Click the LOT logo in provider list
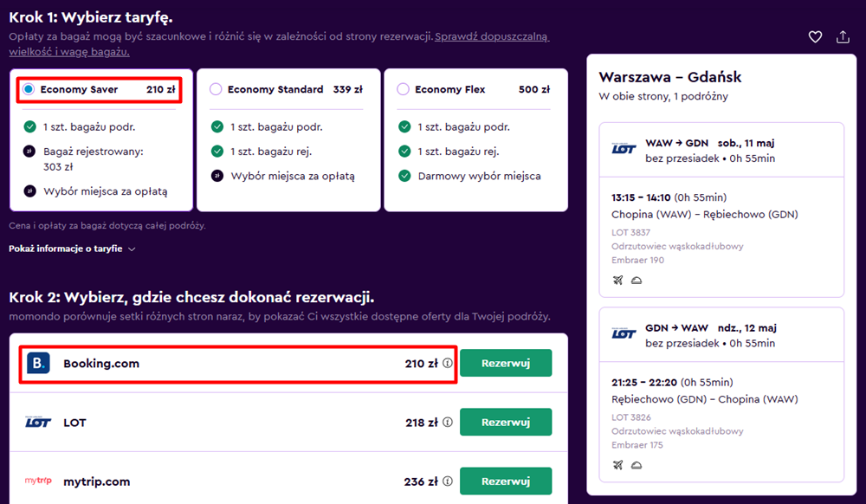Image resolution: width=866 pixels, height=504 pixels. [38, 423]
